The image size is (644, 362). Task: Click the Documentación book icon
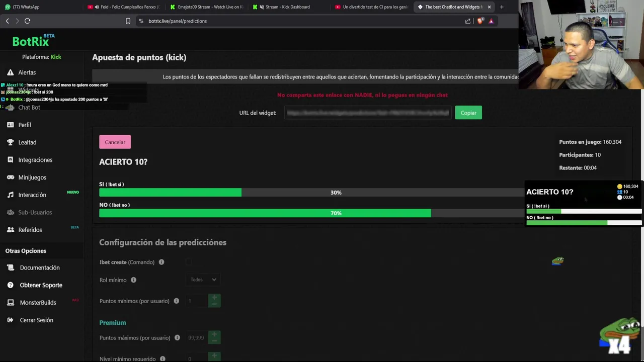[x=10, y=267]
